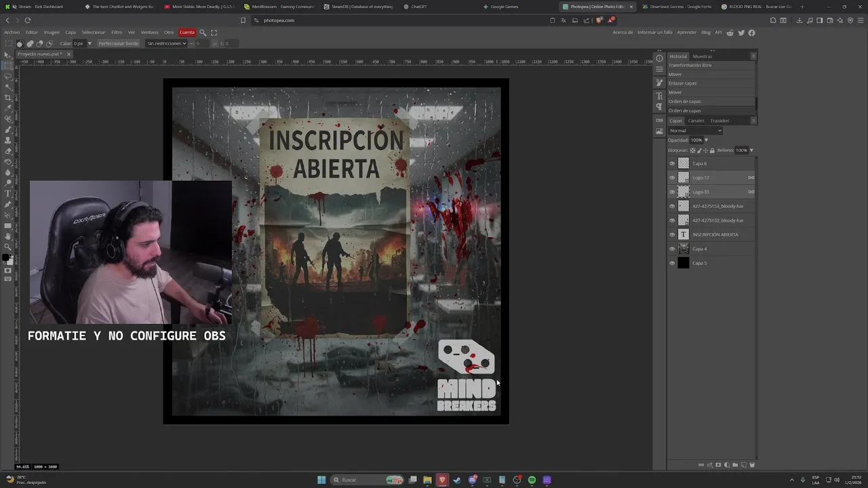Toggle lock position of layer
Screen dimensions: 868x488
point(705,150)
